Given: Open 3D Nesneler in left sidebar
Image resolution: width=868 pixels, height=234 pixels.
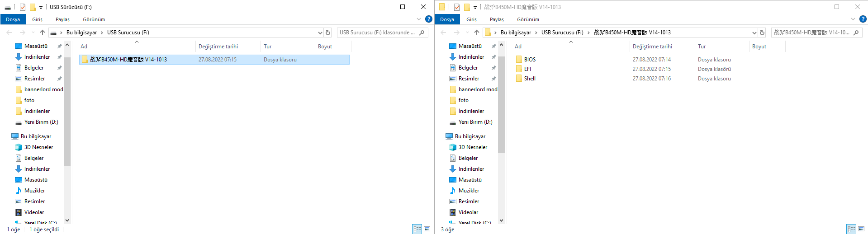Looking at the screenshot, I should pos(38,147).
